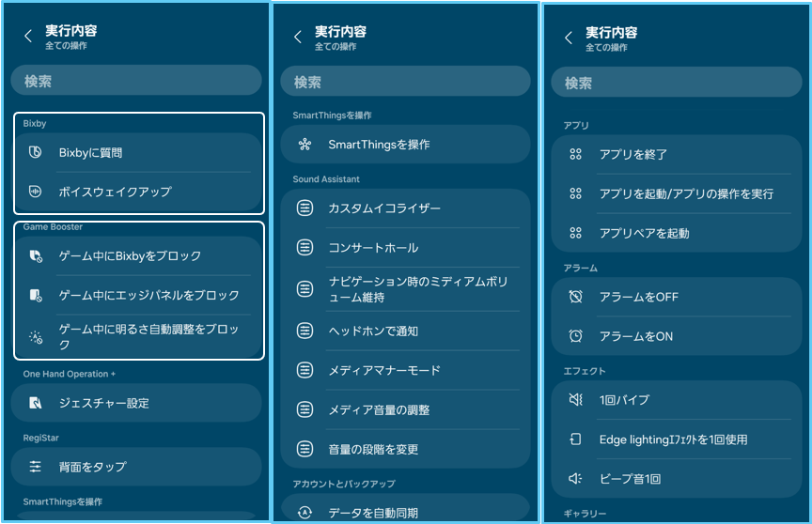Tap the ジェスチャー設定 icon

[x=35, y=403]
